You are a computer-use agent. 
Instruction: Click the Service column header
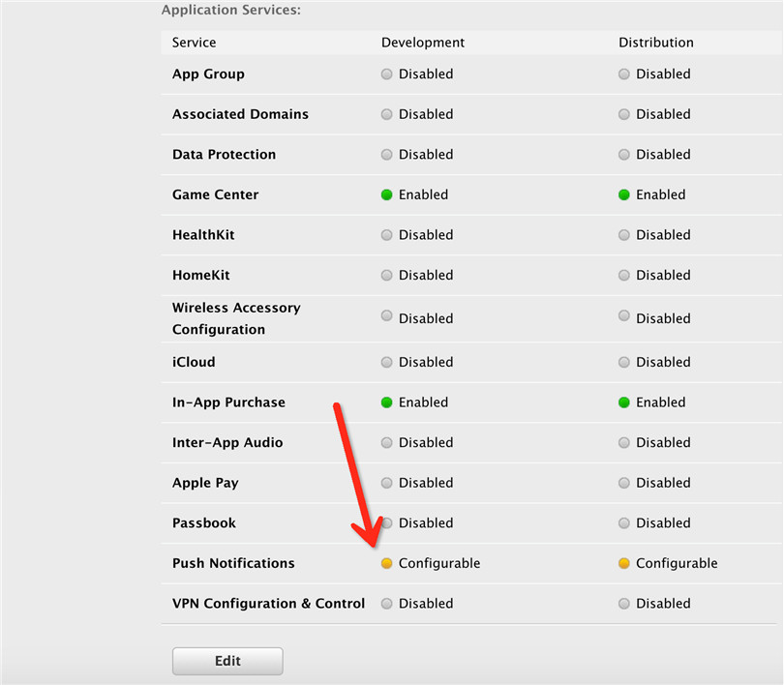195,43
